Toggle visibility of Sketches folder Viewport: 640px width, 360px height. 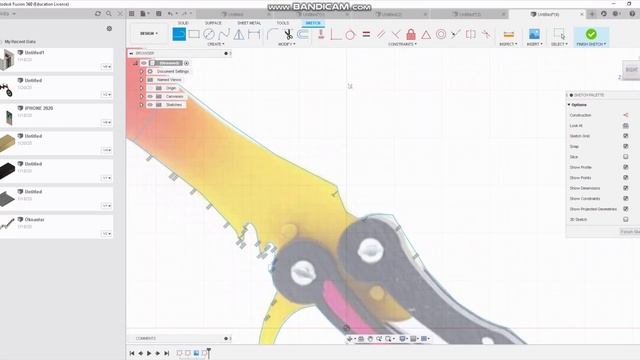pos(150,105)
